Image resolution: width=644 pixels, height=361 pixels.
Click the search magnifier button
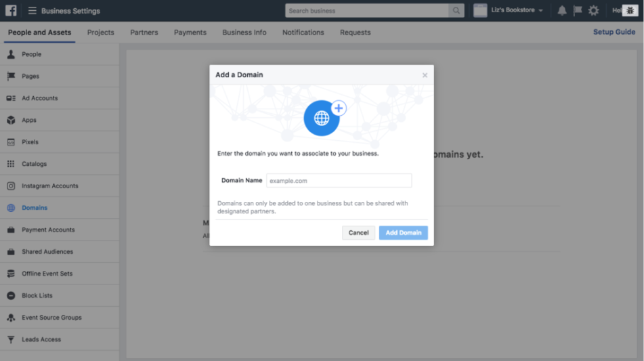tap(457, 11)
